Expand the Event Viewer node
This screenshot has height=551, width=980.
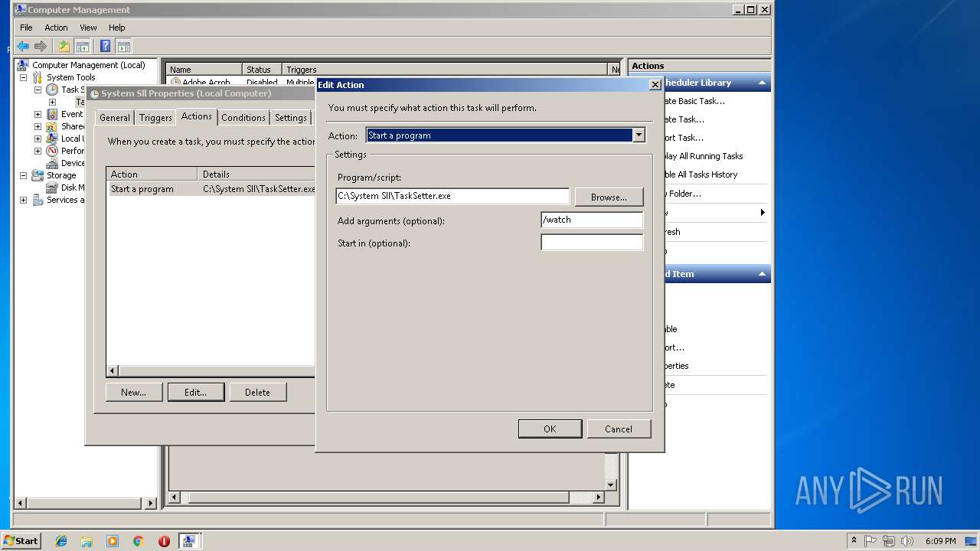[x=38, y=114]
